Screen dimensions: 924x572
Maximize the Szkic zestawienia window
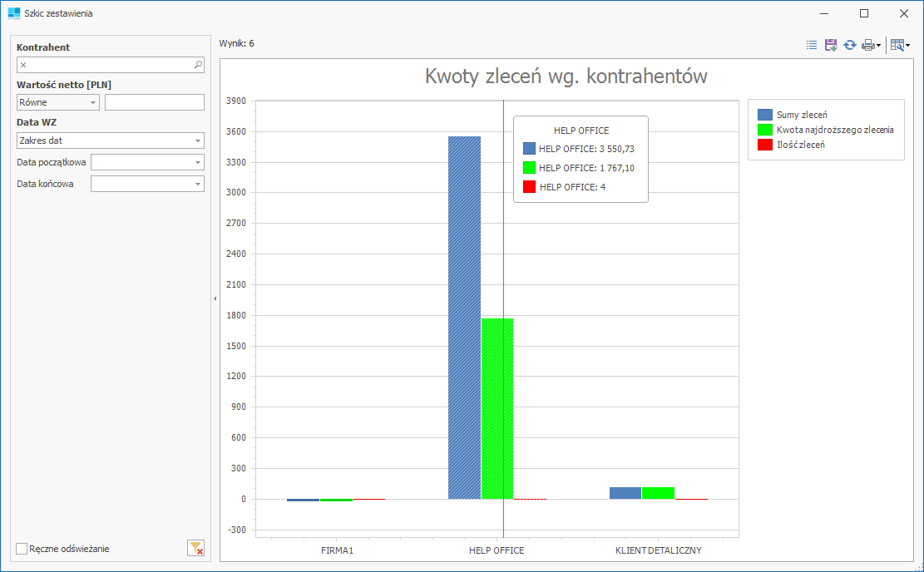pyautogui.click(x=864, y=13)
